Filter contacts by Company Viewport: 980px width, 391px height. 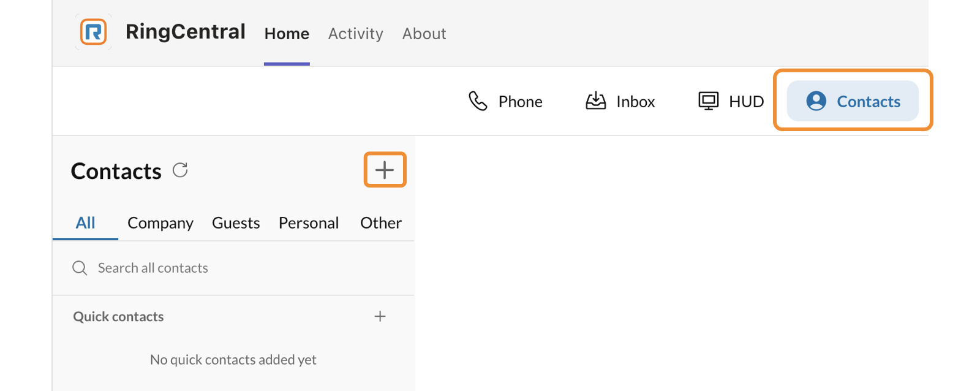click(160, 223)
